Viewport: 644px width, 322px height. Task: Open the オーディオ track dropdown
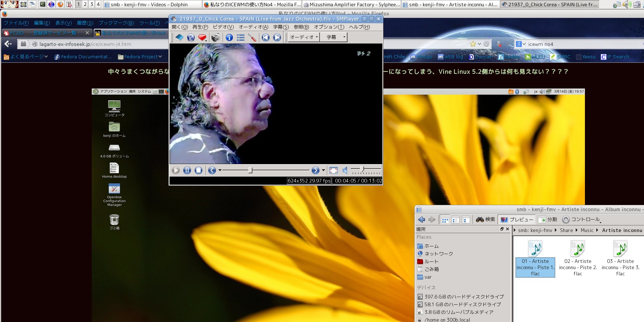tap(304, 37)
